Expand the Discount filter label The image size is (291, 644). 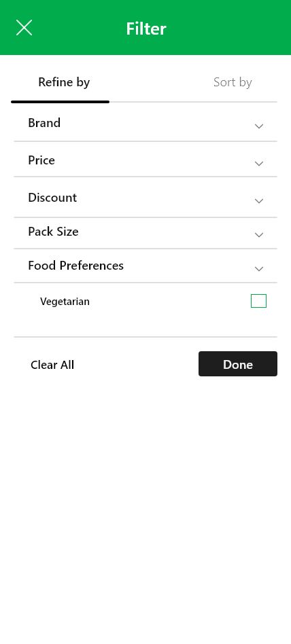point(52,197)
